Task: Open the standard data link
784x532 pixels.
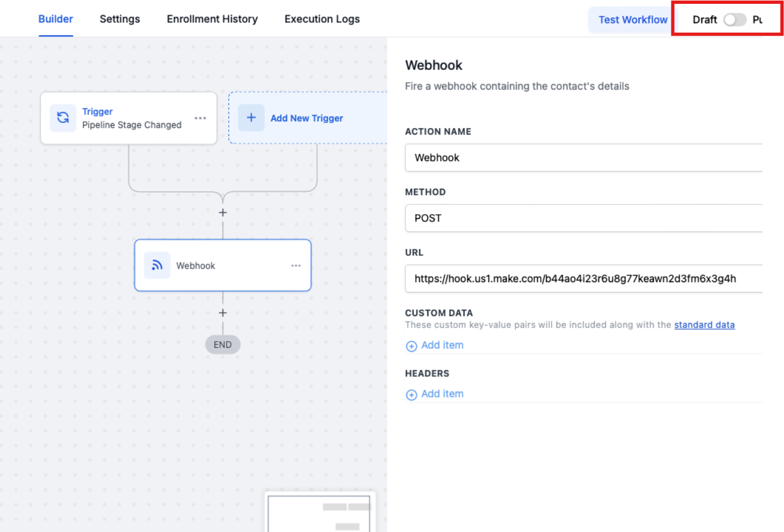Action: point(704,325)
